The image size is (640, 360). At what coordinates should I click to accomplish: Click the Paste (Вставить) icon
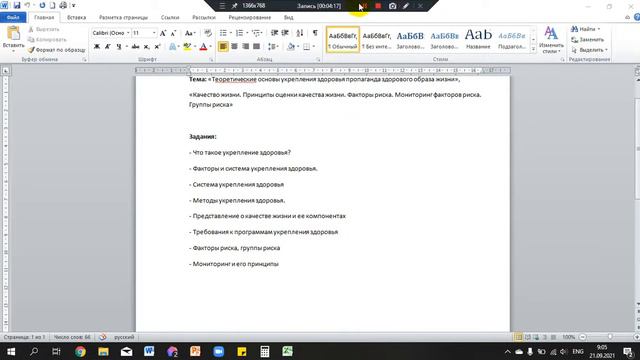click(x=13, y=33)
